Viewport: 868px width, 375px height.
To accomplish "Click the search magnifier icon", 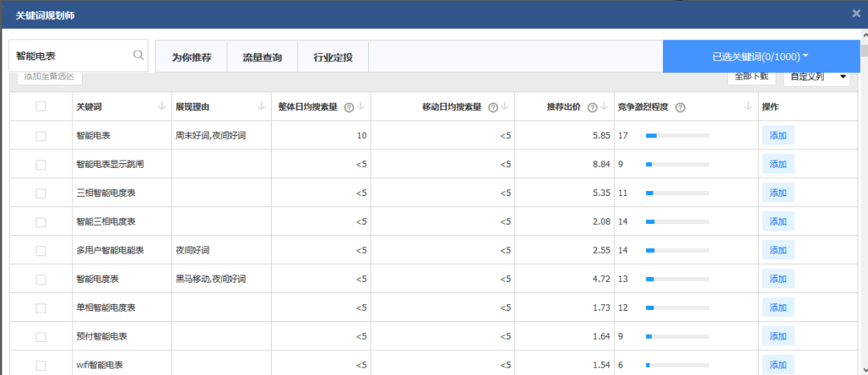I will [x=138, y=55].
